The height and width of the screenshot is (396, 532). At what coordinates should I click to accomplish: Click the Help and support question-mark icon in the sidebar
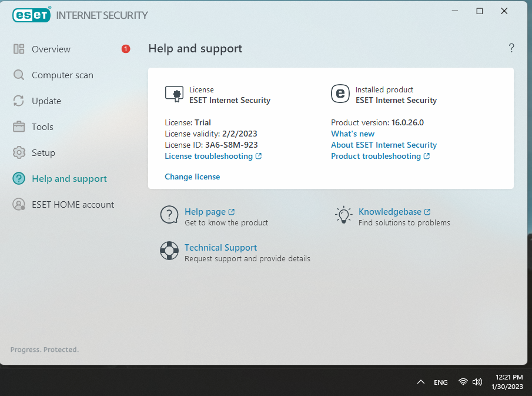[x=19, y=178]
